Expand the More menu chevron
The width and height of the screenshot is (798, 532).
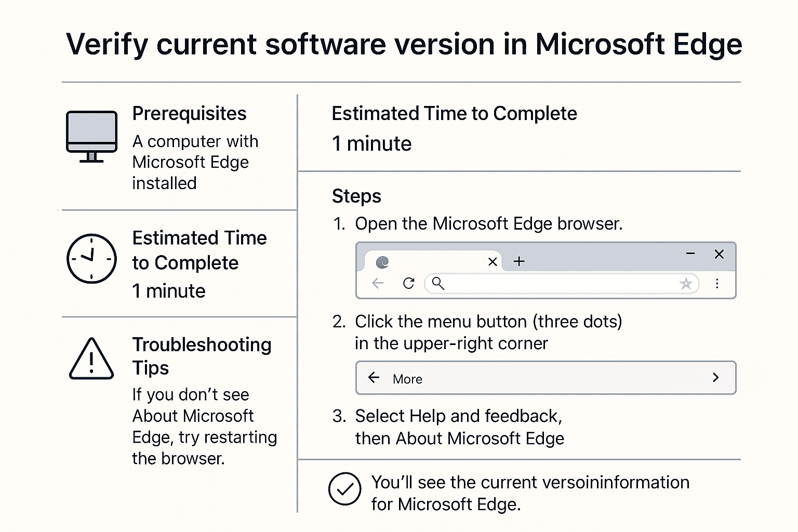(x=715, y=378)
